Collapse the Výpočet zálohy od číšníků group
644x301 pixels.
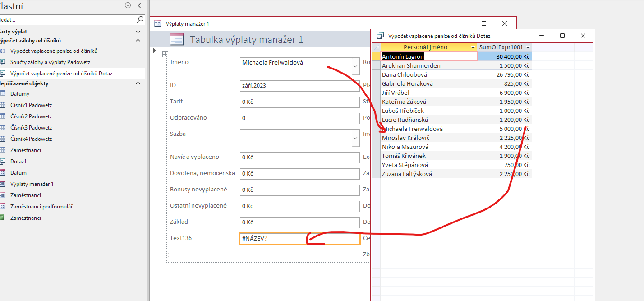[x=138, y=41]
